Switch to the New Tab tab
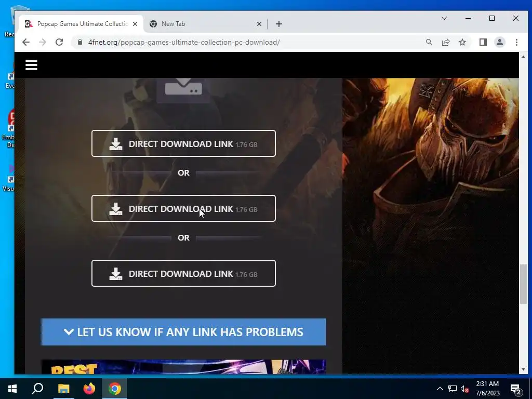Image resolution: width=532 pixels, height=399 pixels. tap(206, 24)
